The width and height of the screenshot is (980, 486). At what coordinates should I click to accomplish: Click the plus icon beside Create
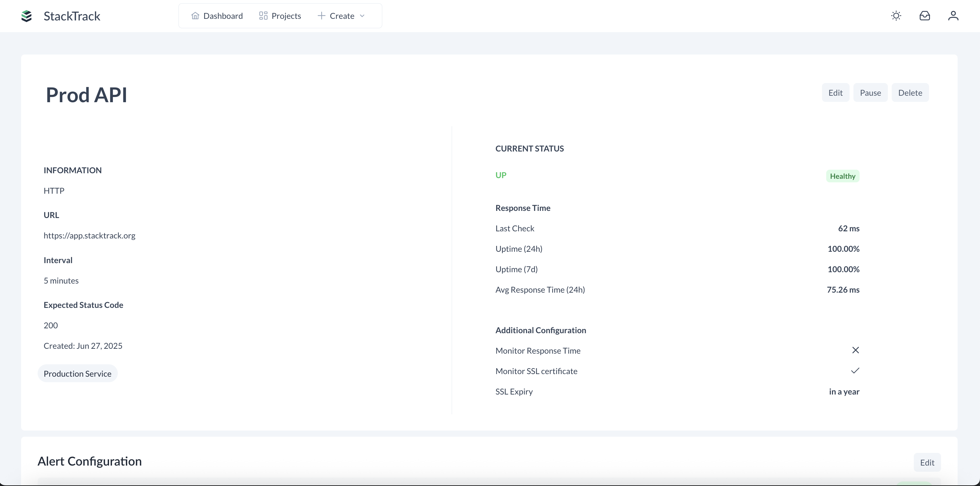[x=321, y=16]
